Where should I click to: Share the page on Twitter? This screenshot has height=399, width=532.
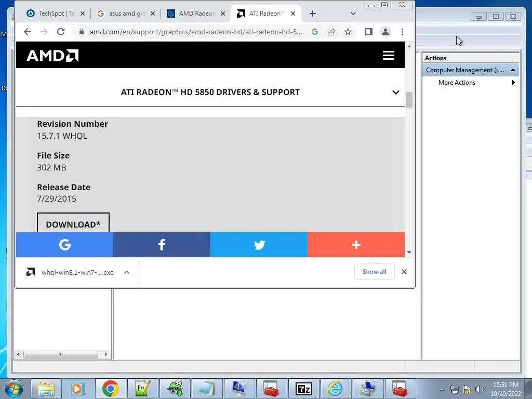coord(259,245)
